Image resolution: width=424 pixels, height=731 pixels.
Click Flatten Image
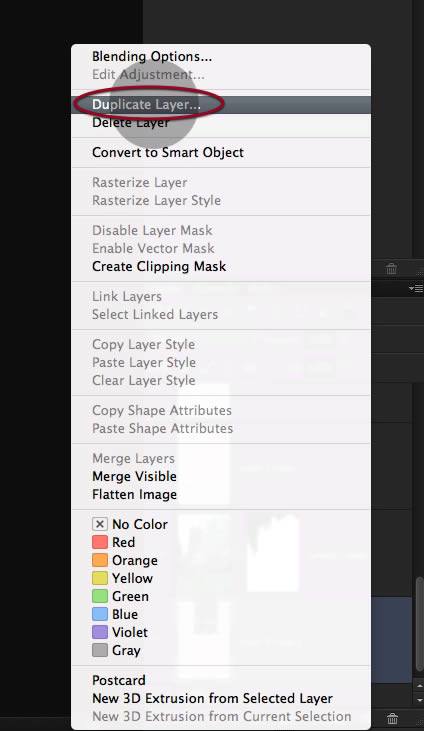coord(134,494)
